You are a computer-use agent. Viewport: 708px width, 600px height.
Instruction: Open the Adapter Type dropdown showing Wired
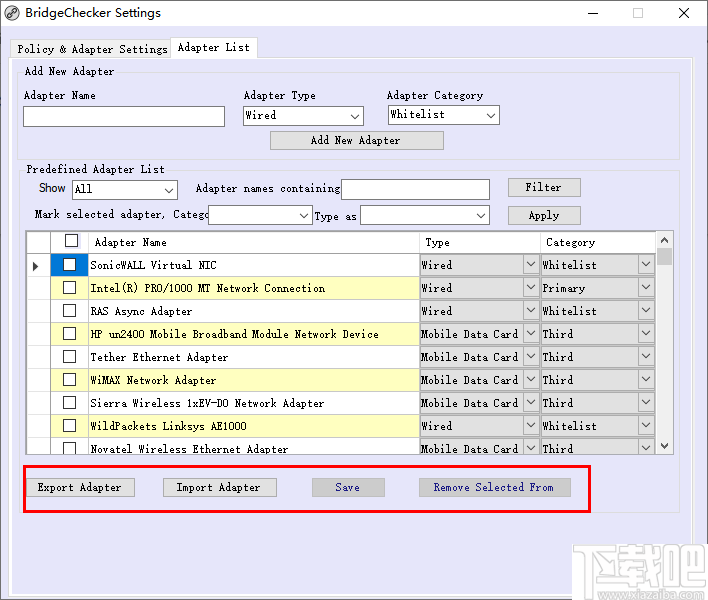point(303,116)
